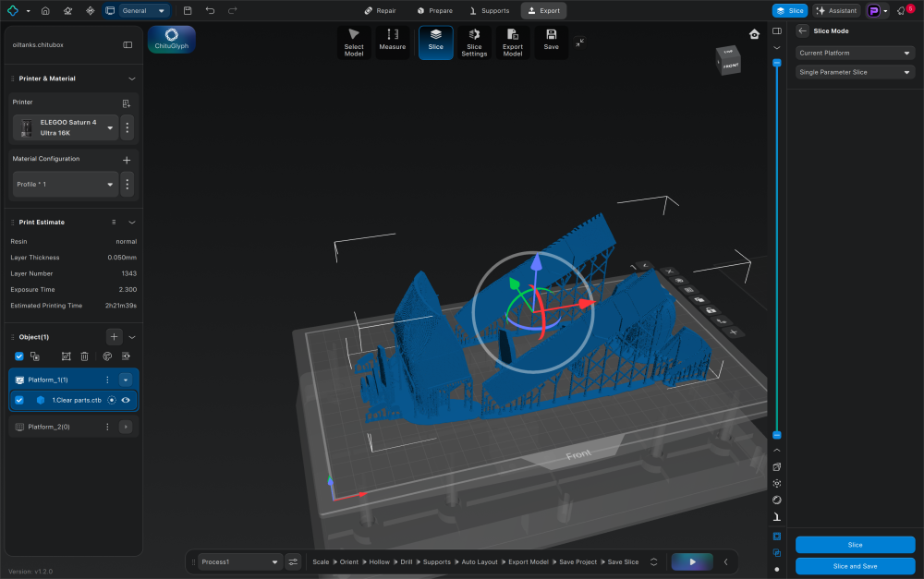Toggle the select-all checkbox in Object panel
The height and width of the screenshot is (579, 924).
(19, 356)
